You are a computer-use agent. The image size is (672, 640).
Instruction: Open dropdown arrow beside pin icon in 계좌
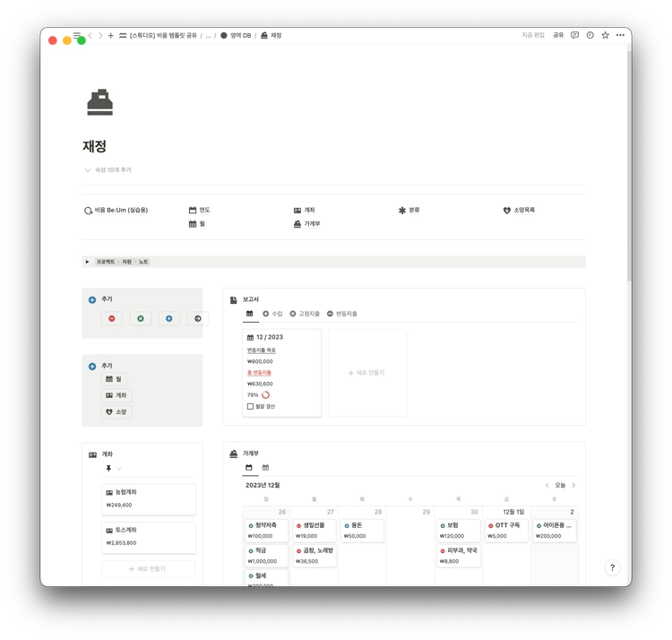(x=119, y=469)
